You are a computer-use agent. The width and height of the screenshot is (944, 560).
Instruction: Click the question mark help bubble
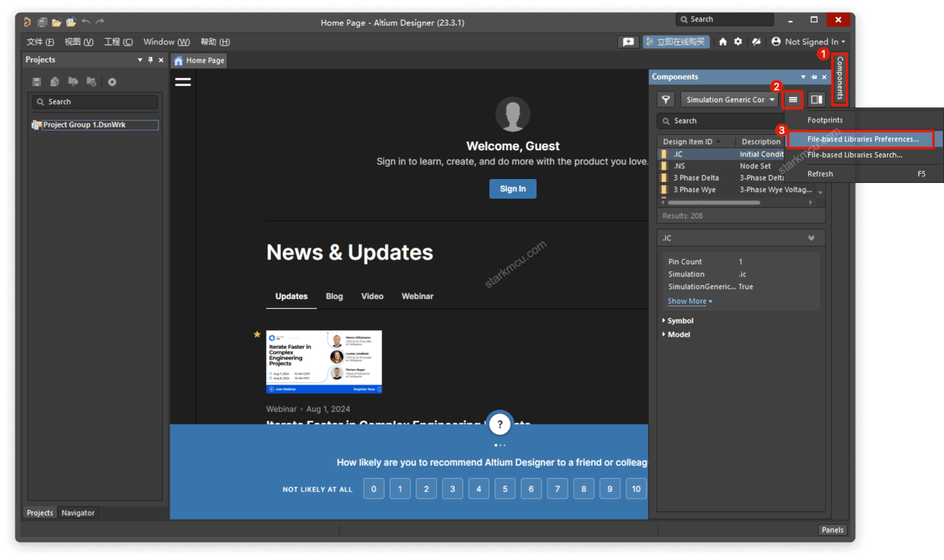pyautogui.click(x=500, y=424)
